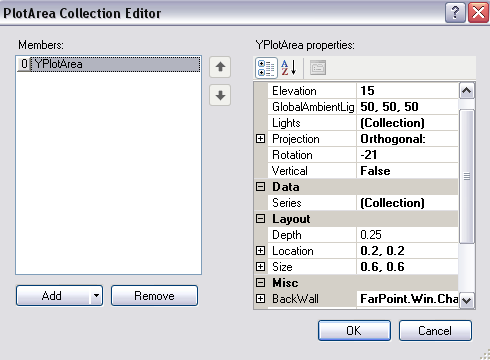Click the Add button
490x360 pixels.
coord(53,296)
